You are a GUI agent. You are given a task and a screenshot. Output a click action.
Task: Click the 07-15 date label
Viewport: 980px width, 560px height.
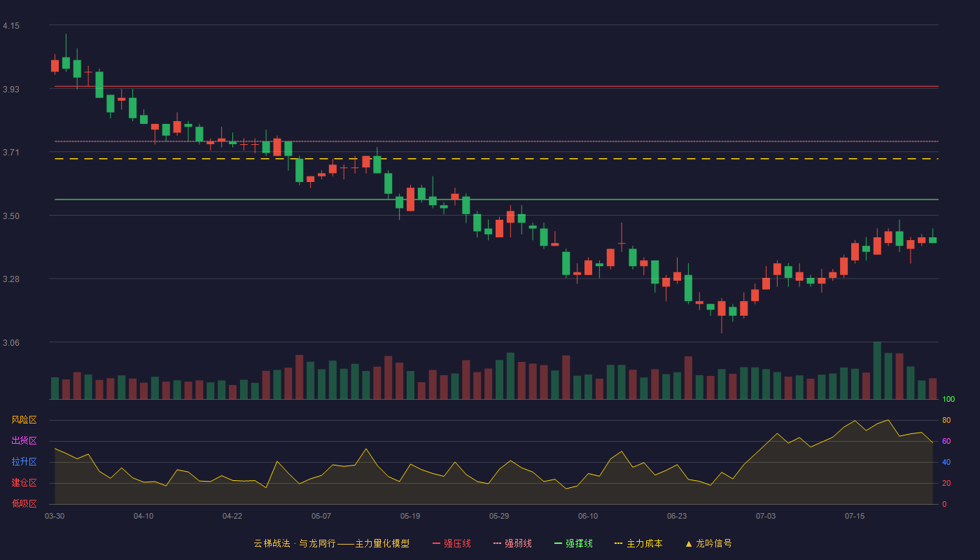coord(855,516)
